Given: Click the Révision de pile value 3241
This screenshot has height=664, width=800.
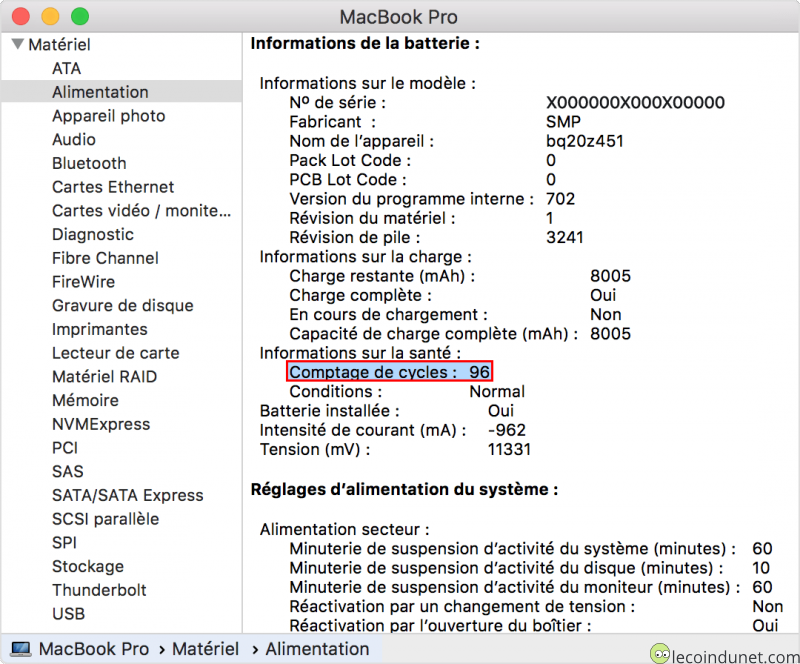Looking at the screenshot, I should point(564,237).
